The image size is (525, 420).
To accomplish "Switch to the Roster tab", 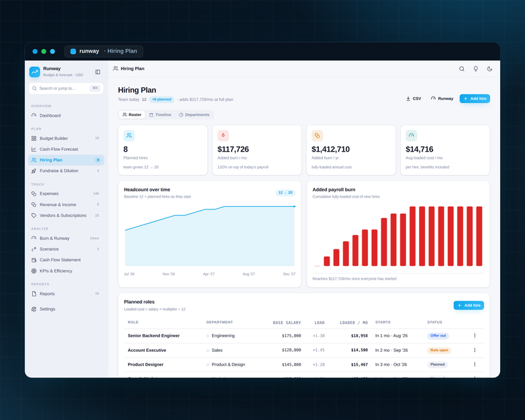I will (x=132, y=115).
